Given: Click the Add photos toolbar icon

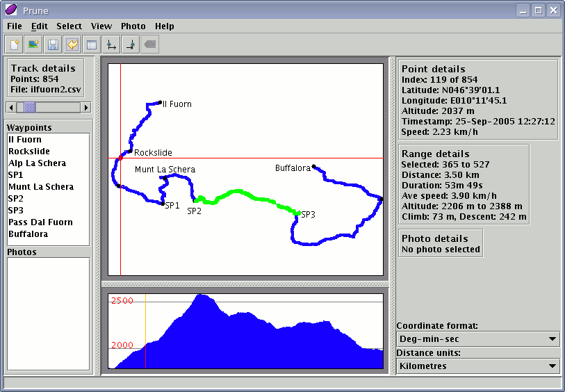Looking at the screenshot, I should pyautogui.click(x=33, y=45).
